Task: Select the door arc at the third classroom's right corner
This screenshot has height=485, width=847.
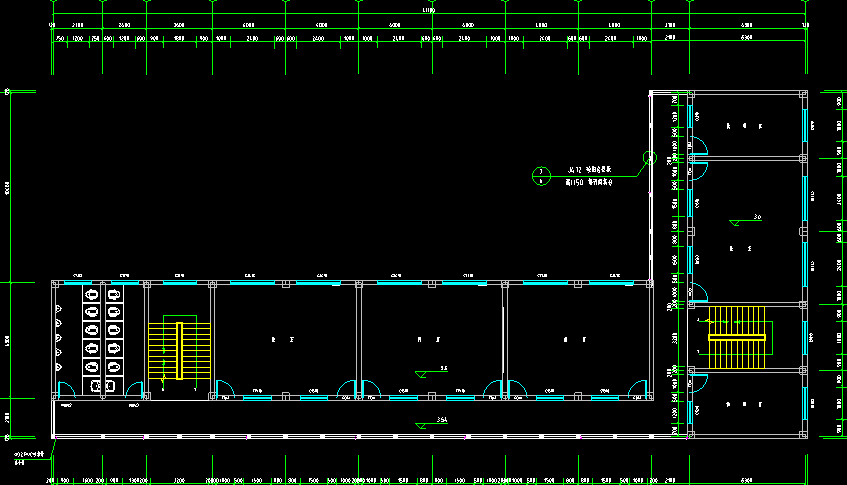Action: coord(637,389)
